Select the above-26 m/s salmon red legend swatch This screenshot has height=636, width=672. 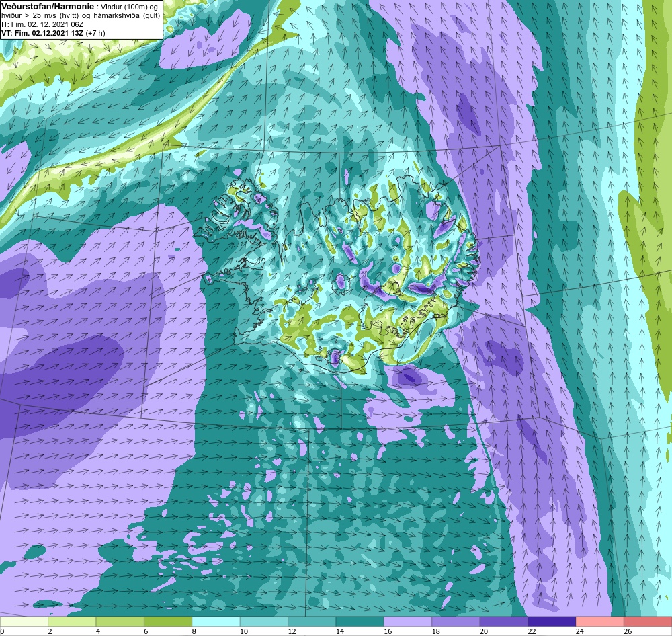(648, 621)
